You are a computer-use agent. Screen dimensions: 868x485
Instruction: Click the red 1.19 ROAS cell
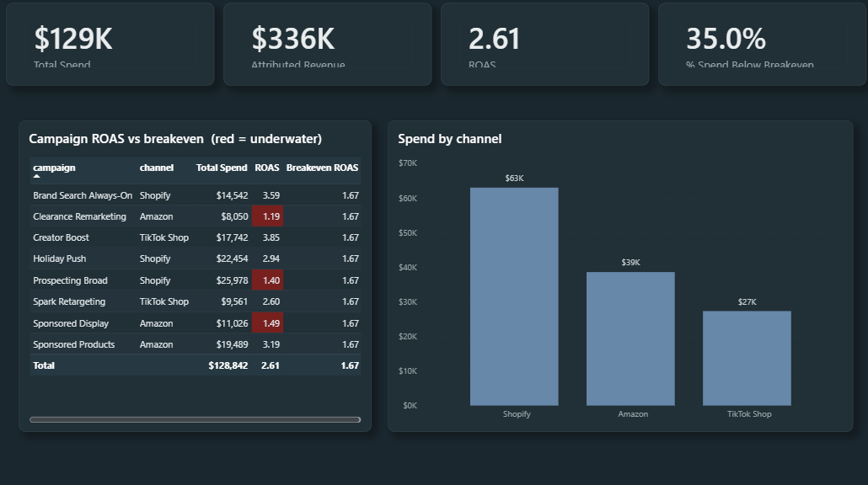point(267,216)
